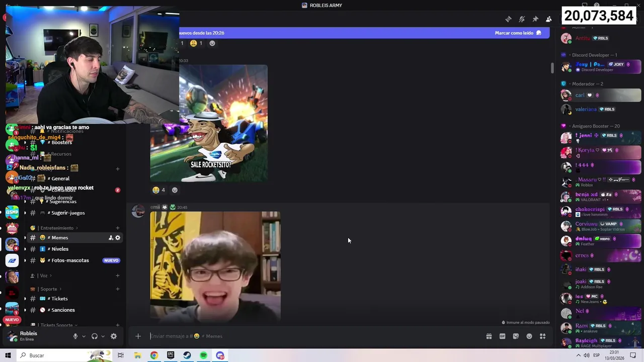Open the GIF picker
The width and height of the screenshot is (644, 362).
coord(502,336)
